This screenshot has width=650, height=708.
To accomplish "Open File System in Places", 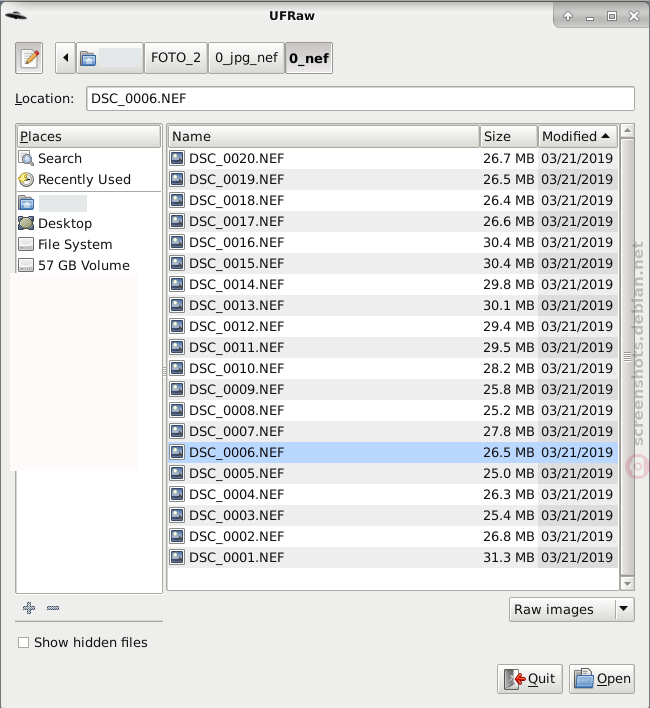I will (x=75, y=244).
